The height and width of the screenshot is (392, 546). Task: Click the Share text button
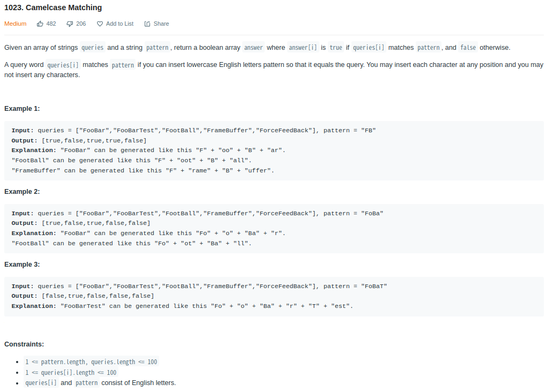tap(161, 24)
